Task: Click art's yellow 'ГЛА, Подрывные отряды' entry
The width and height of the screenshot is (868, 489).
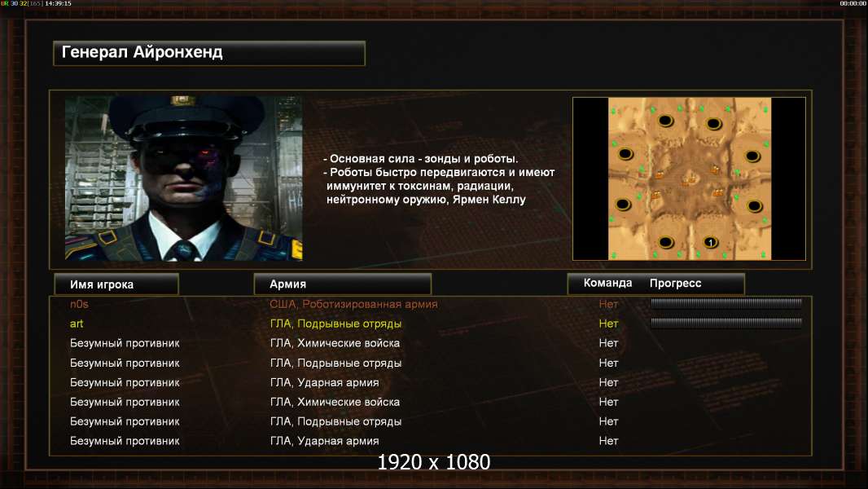Action: click(x=335, y=324)
